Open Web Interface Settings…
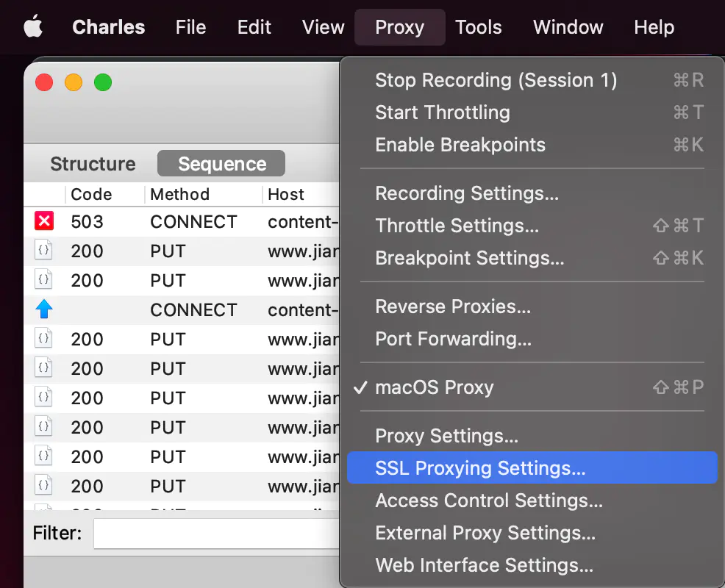This screenshot has height=588, width=725. [x=532, y=565]
